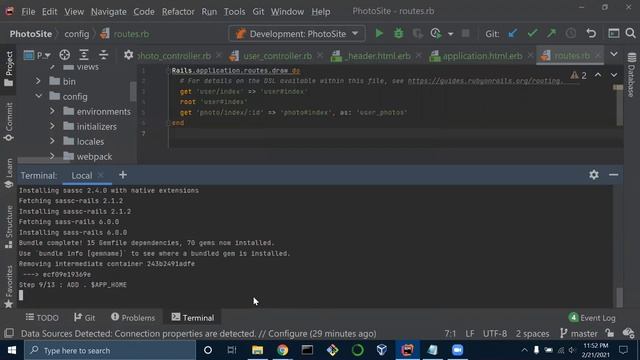The width and height of the screenshot is (640, 360).
Task: Open the Tools menu
Action: 234,11
